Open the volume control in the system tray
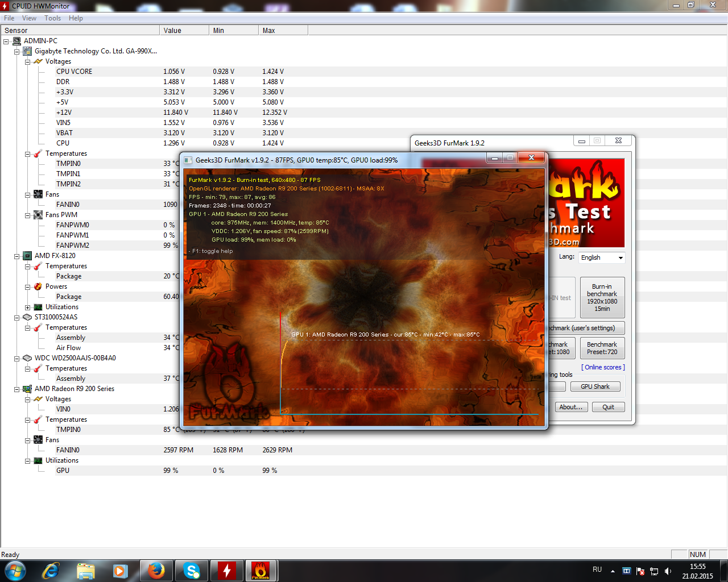Viewport: 728px width, 582px height. point(668,571)
